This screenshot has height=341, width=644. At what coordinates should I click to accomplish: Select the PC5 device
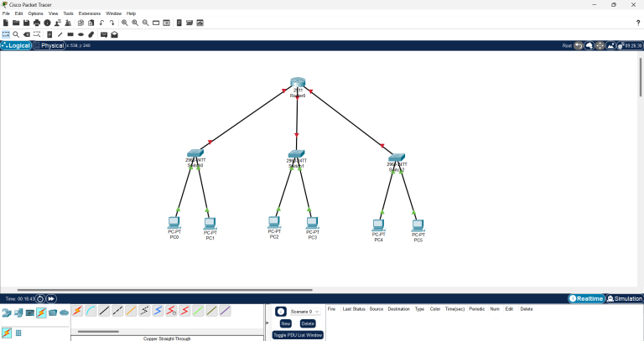pos(418,225)
